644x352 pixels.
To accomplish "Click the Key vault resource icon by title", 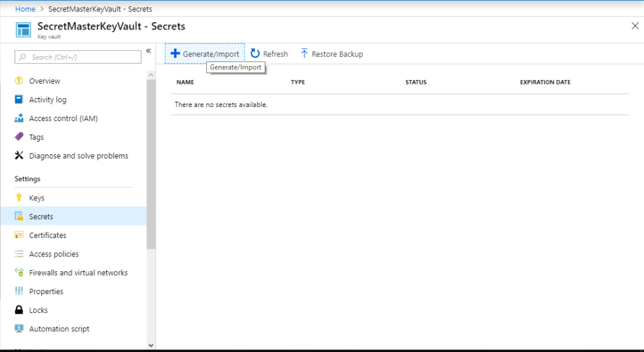I will click(23, 30).
